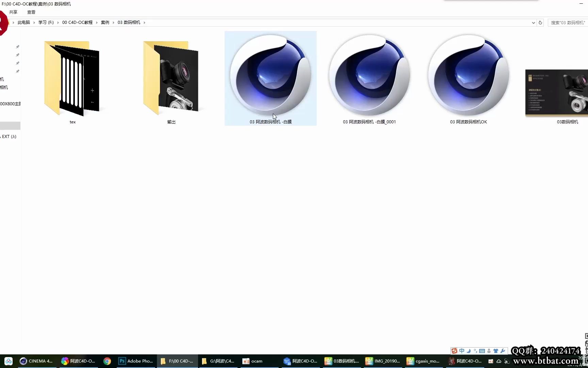Click the first pin icon in the sidebar
The image size is (588, 368).
[x=18, y=47]
